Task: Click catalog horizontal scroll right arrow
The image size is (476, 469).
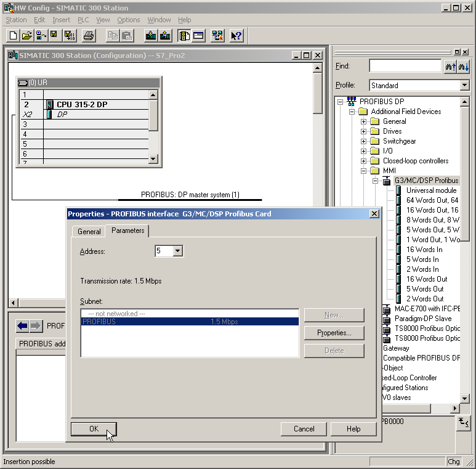Action: pyautogui.click(x=454, y=408)
